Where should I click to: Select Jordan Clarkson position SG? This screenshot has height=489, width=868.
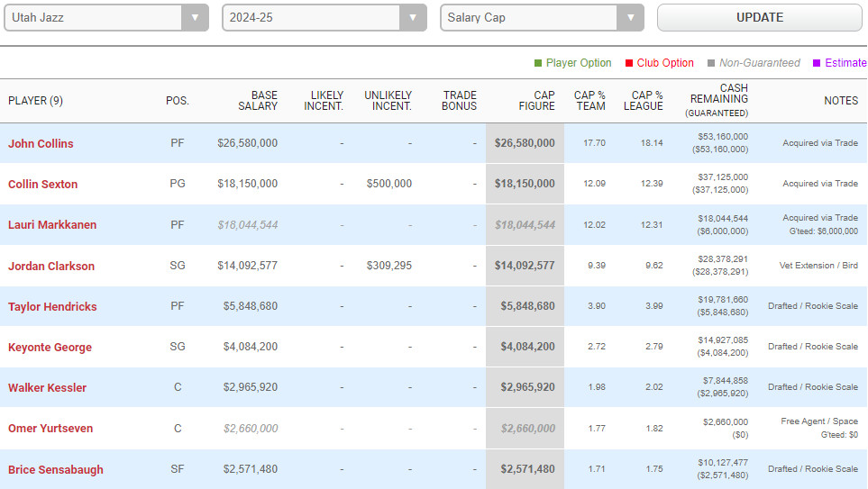click(x=178, y=266)
